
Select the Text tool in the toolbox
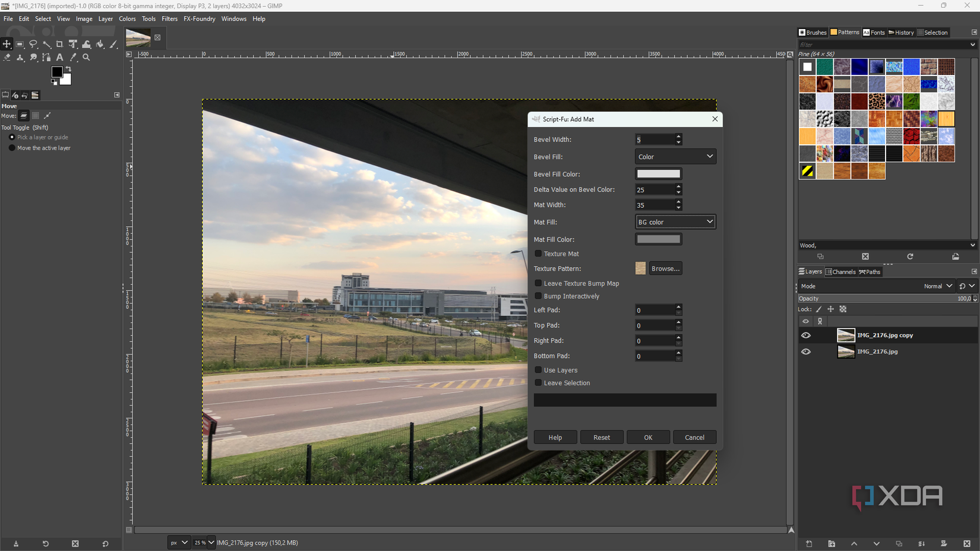[x=59, y=58]
